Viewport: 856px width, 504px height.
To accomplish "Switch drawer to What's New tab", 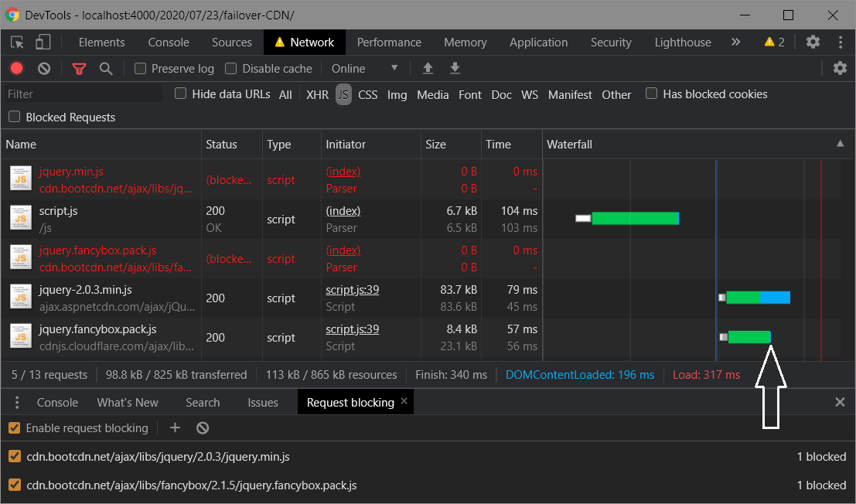I will [128, 403].
